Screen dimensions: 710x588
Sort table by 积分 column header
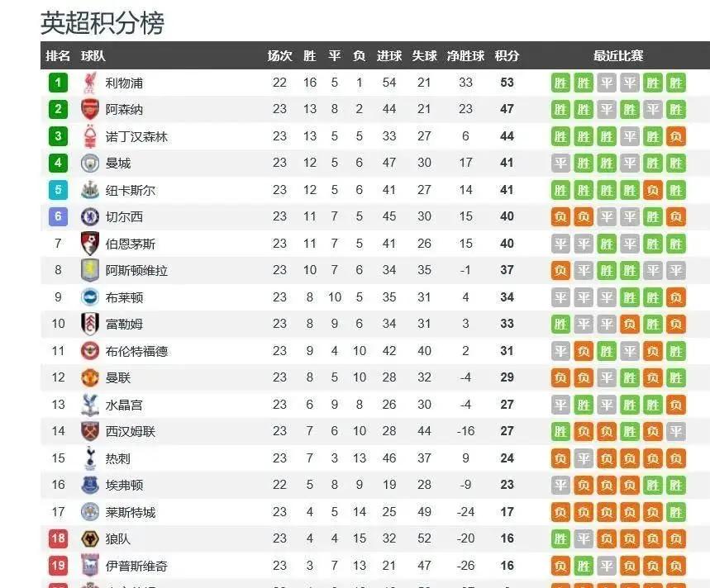tap(507, 56)
